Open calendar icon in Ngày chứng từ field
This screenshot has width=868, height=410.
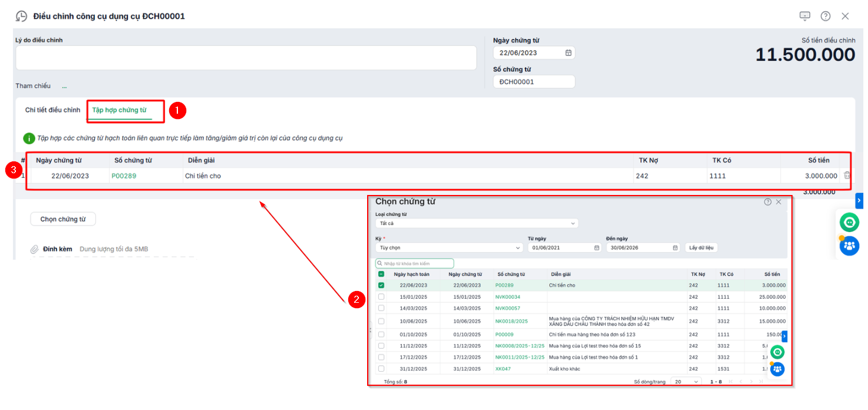coord(569,52)
